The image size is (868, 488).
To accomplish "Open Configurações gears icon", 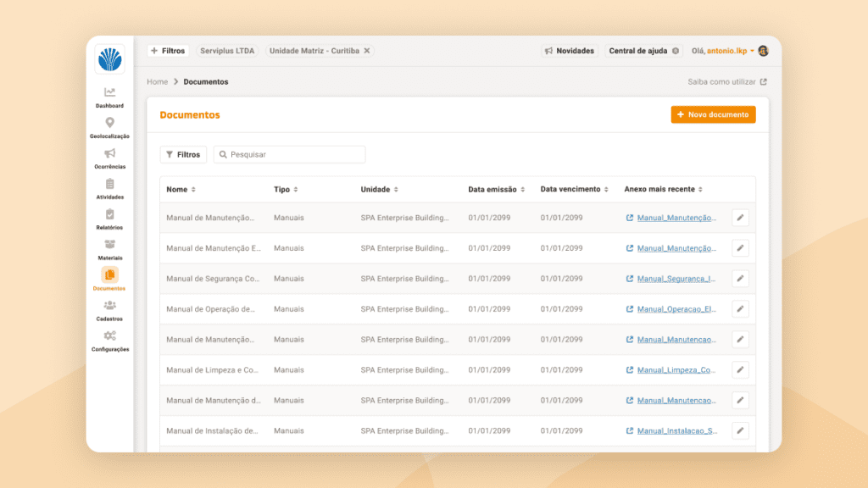I will [x=109, y=335].
